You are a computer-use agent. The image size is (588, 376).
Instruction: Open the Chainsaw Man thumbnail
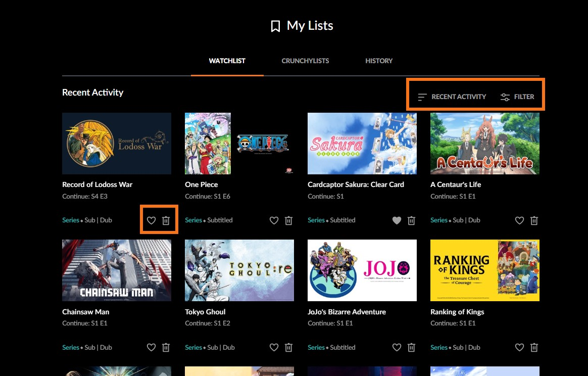[x=117, y=270]
